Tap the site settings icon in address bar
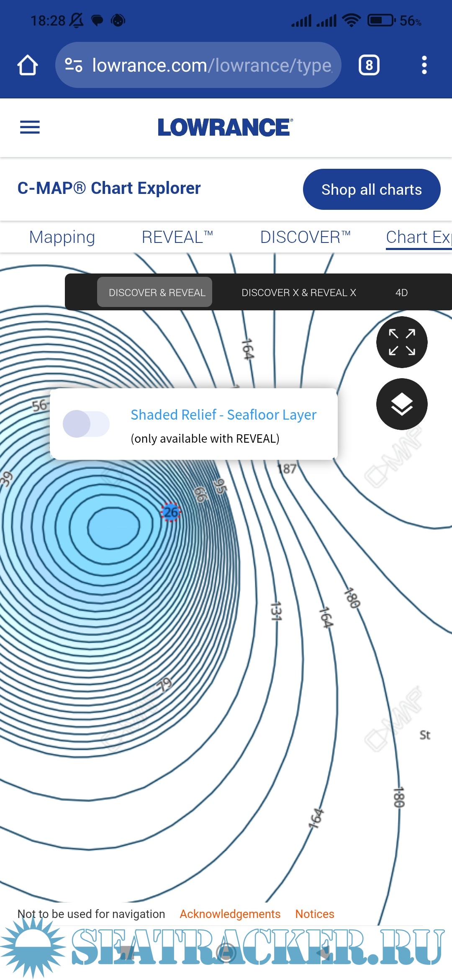452x980 pixels. (74, 65)
